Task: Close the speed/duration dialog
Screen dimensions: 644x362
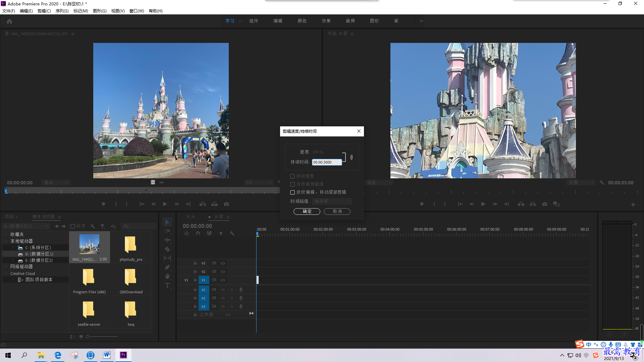Action: click(359, 131)
